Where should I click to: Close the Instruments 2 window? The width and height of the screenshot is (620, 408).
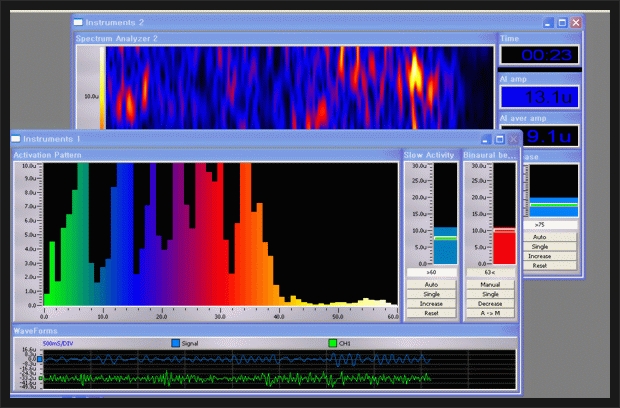pos(576,23)
